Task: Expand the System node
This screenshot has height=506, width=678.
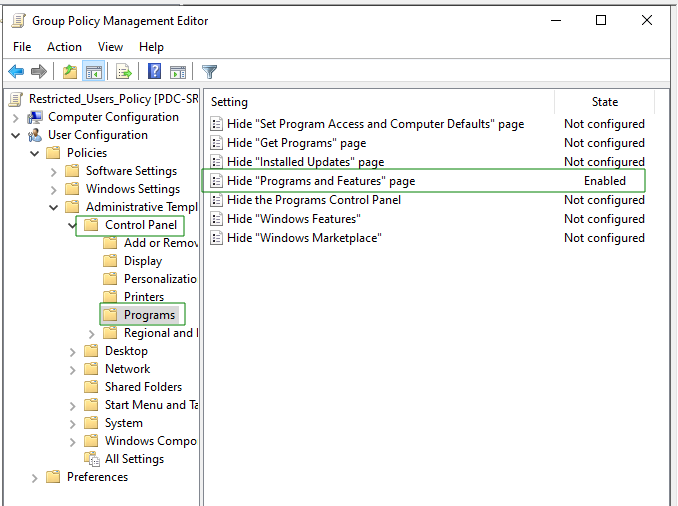Action: [73, 424]
